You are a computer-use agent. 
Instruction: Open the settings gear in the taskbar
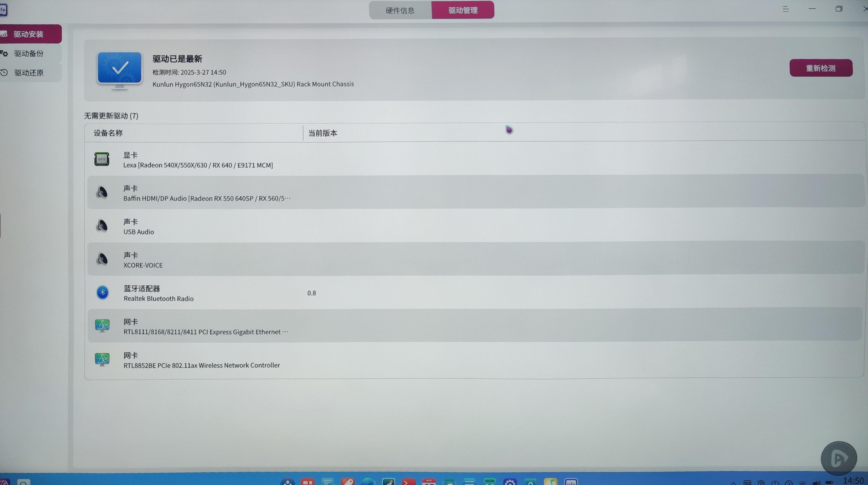pyautogui.click(x=510, y=482)
